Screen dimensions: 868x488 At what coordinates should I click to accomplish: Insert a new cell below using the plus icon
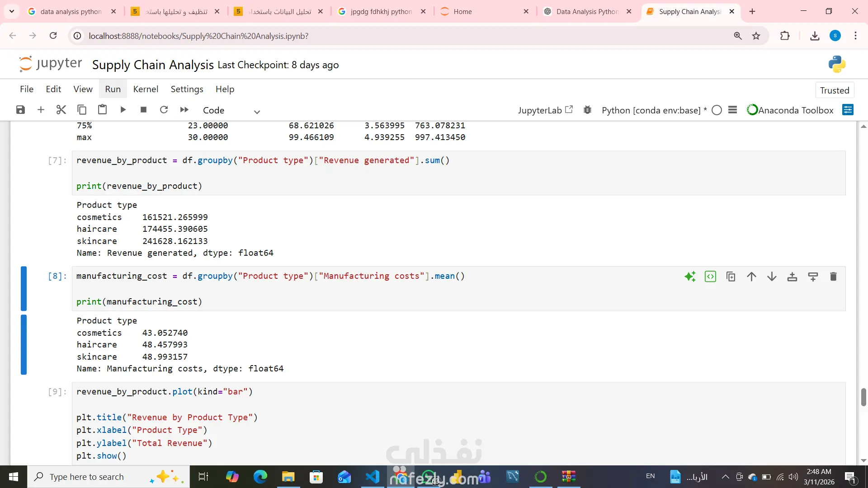coord(41,110)
